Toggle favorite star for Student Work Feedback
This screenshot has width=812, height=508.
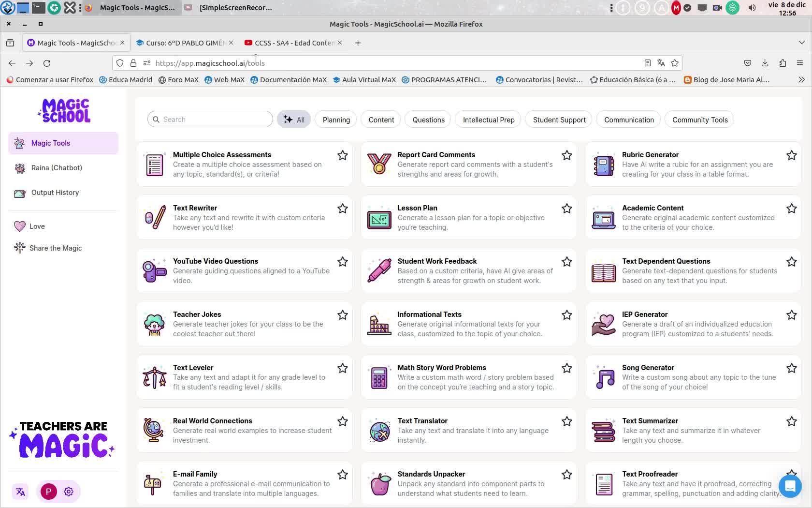pos(567,262)
